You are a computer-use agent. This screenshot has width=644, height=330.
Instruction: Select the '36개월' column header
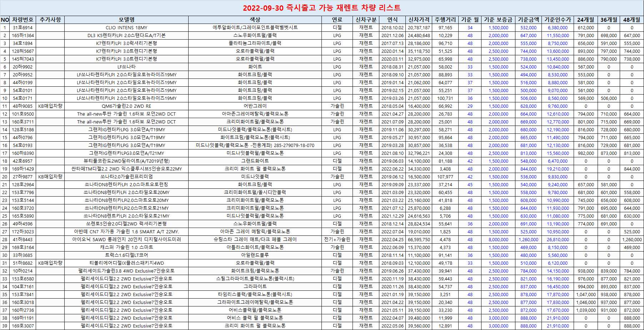[609, 20]
